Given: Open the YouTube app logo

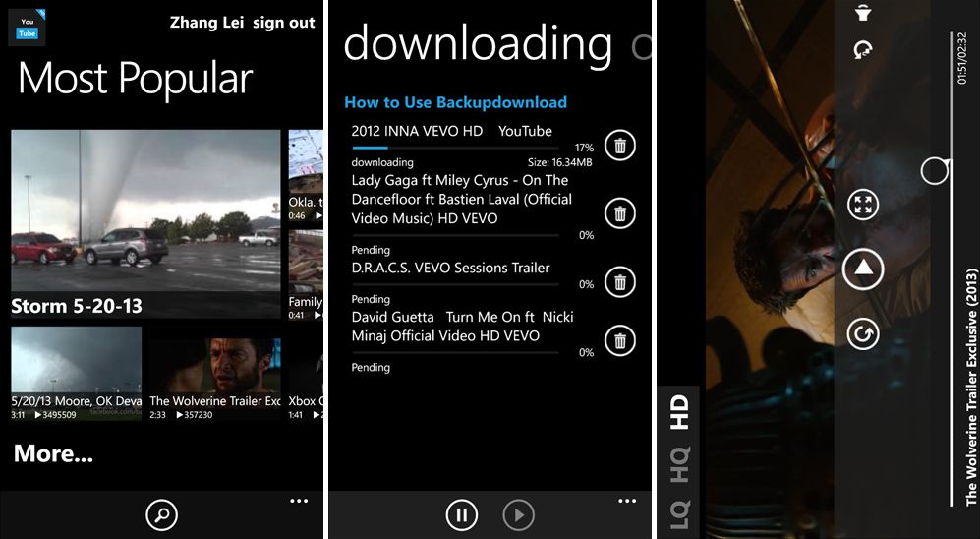Looking at the screenshot, I should 27,27.
